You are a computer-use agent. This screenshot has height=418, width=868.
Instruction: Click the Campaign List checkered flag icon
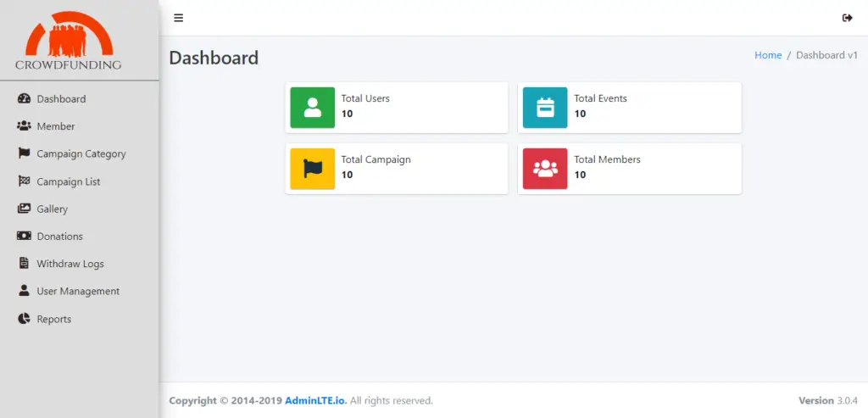pyautogui.click(x=24, y=181)
